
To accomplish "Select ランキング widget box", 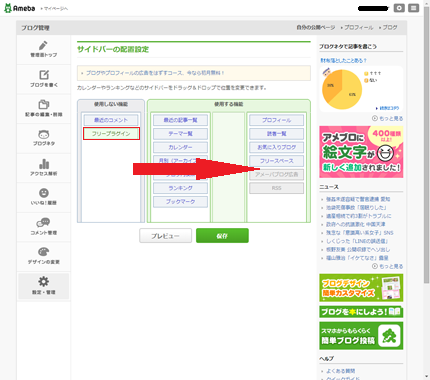I will pyautogui.click(x=180, y=188).
